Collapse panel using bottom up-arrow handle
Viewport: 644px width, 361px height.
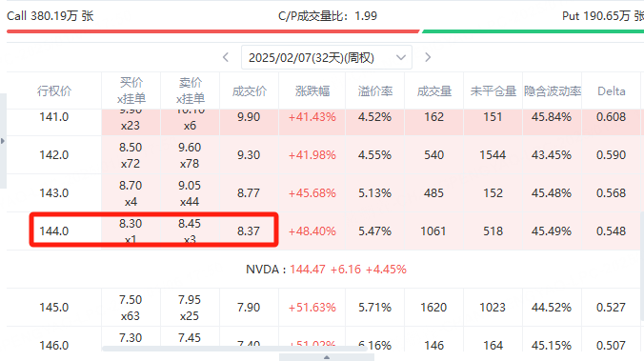(x=327, y=357)
